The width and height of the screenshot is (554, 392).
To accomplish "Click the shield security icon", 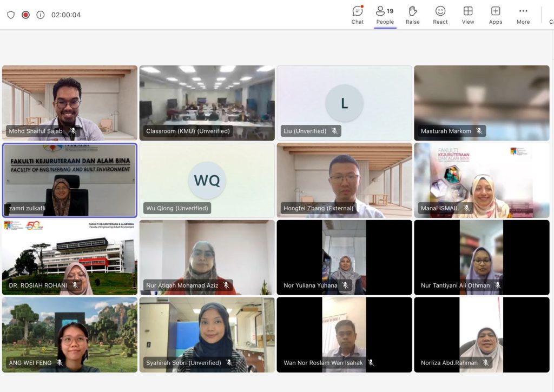I will coord(11,15).
